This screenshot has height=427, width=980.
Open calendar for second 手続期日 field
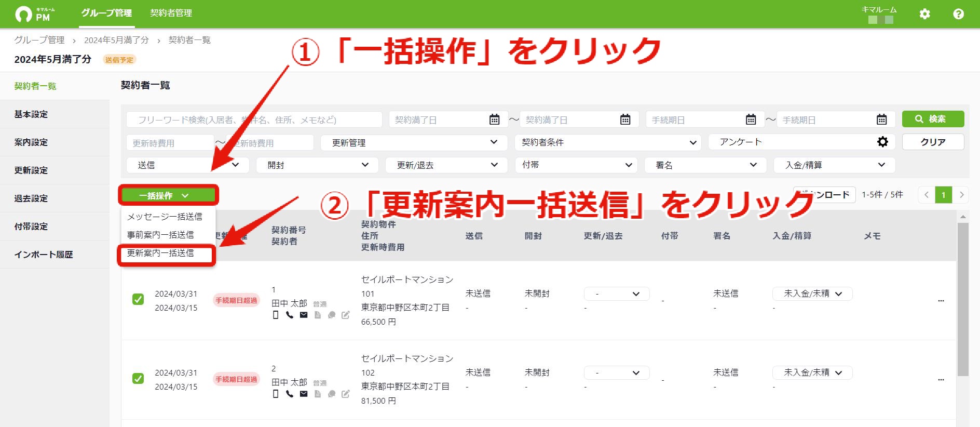coord(882,119)
